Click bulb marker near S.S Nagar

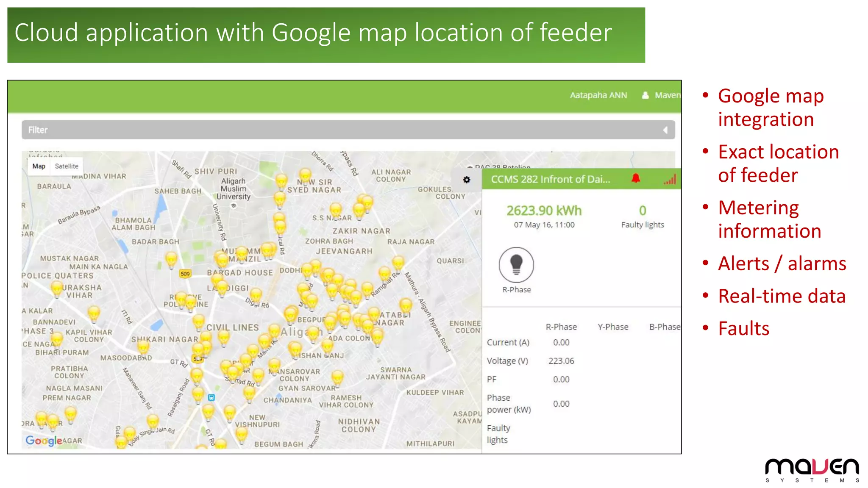coord(336,211)
